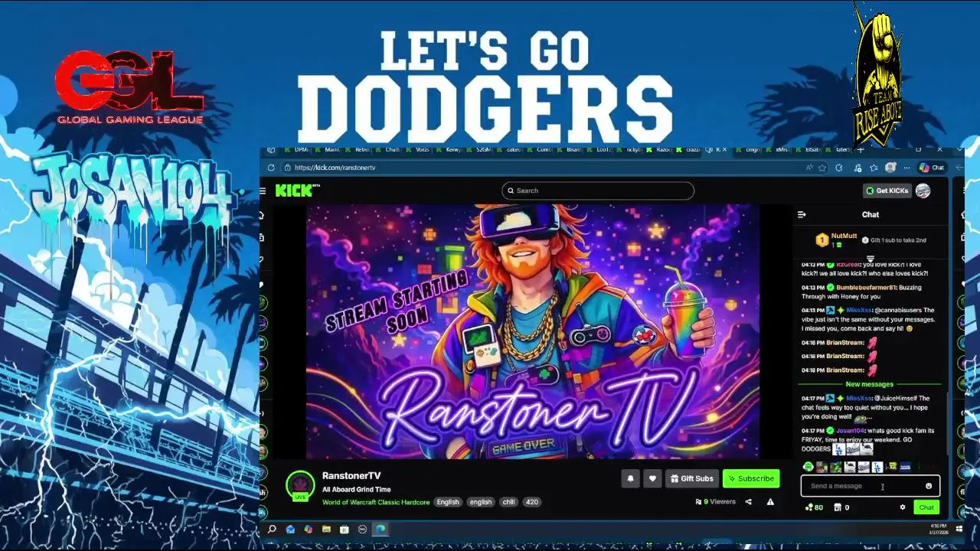The height and width of the screenshot is (551, 980).
Task: Expand the leaderboard drag handle below NutMutt
Action: (871, 259)
